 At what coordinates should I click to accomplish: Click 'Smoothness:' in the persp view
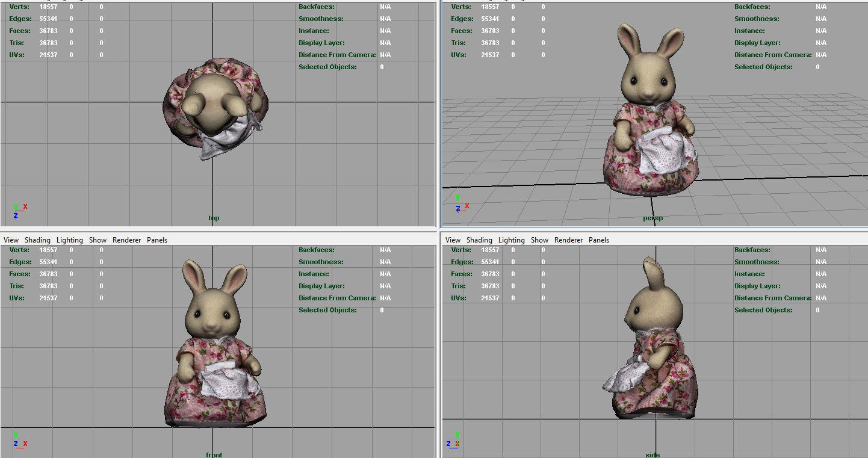point(757,19)
